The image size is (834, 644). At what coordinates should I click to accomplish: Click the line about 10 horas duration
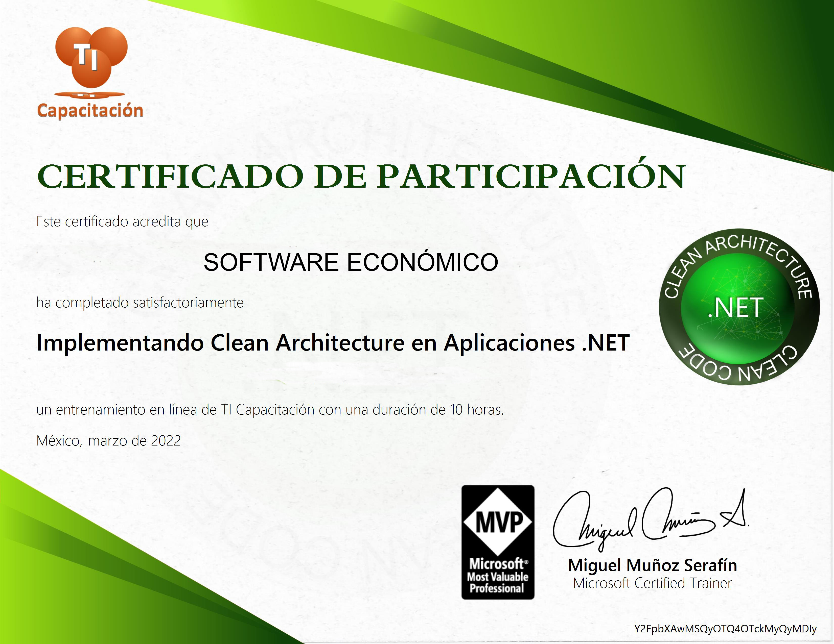point(270,410)
